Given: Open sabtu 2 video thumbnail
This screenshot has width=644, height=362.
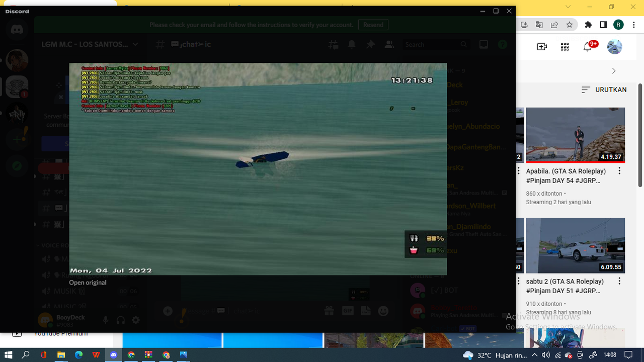Looking at the screenshot, I should click(x=576, y=245).
